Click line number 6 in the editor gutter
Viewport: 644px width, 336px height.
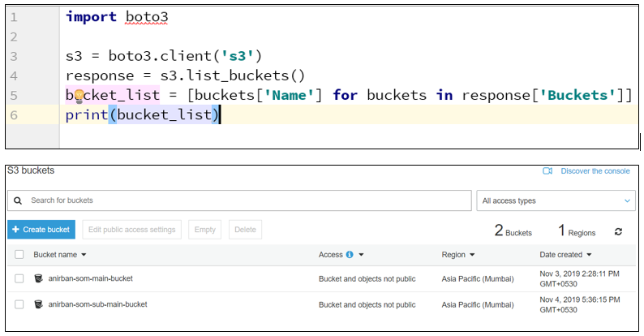pos(14,115)
